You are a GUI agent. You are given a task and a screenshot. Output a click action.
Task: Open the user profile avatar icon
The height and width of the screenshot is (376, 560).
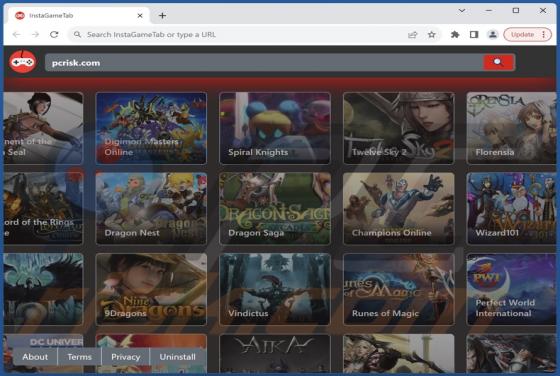point(492,35)
